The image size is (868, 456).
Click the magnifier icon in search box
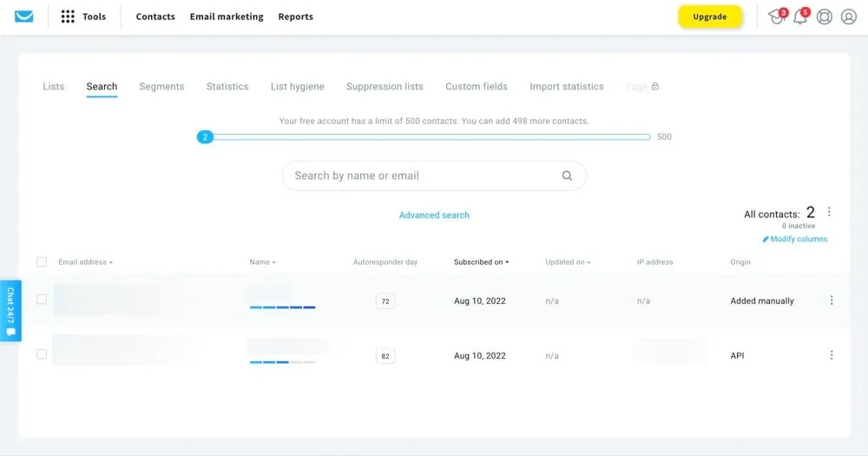[x=567, y=175]
